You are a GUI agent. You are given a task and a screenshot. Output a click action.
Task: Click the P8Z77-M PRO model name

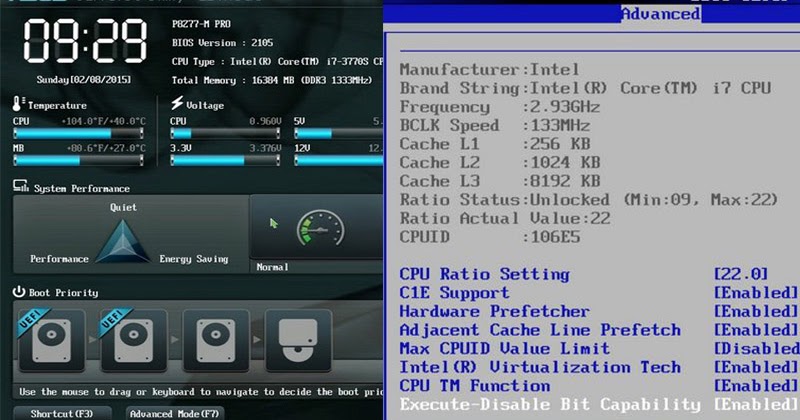coord(201,24)
